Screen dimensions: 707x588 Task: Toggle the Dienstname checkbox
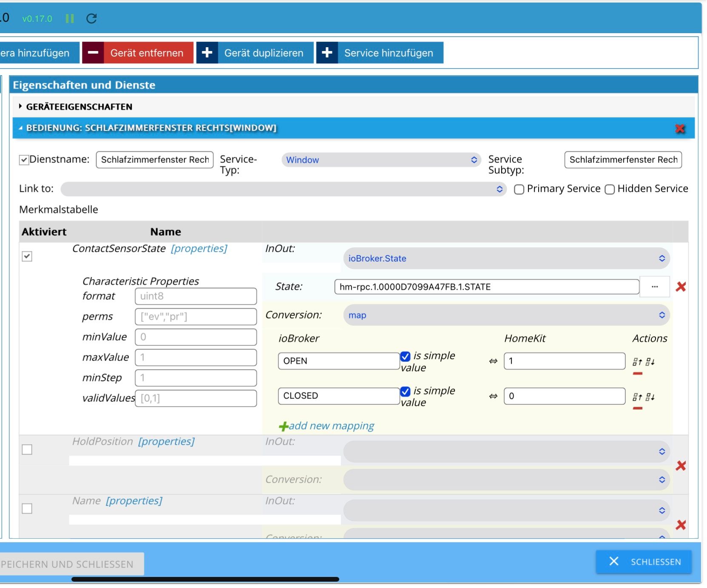24,160
